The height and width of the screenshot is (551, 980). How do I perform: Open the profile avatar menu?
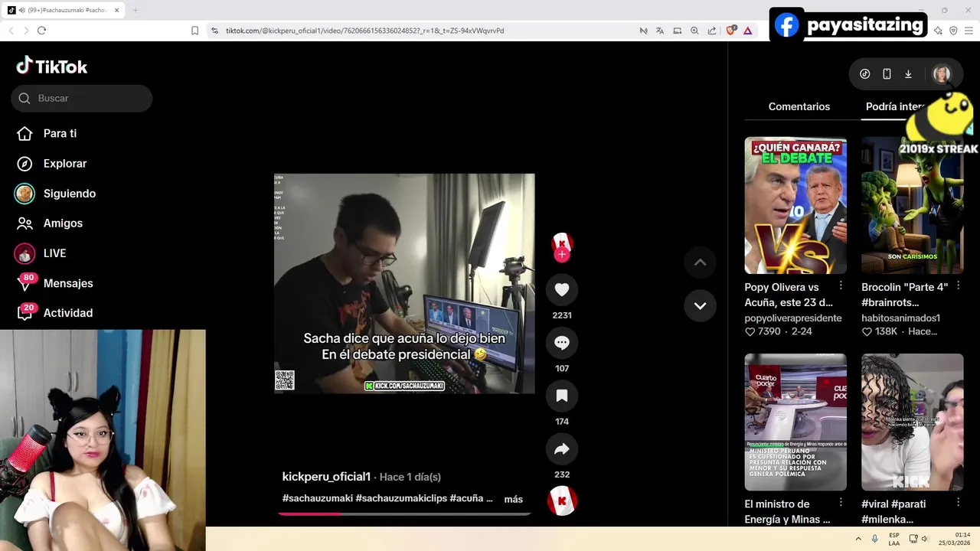pos(941,74)
